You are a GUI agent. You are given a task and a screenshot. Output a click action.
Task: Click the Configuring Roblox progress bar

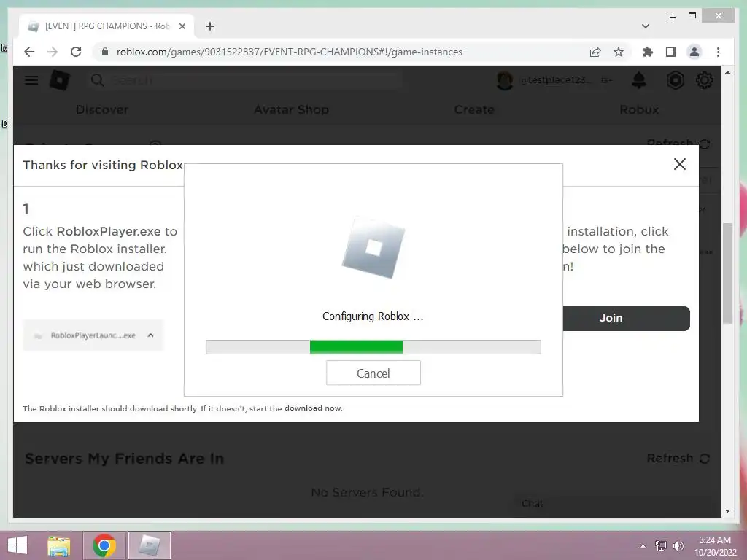point(373,347)
